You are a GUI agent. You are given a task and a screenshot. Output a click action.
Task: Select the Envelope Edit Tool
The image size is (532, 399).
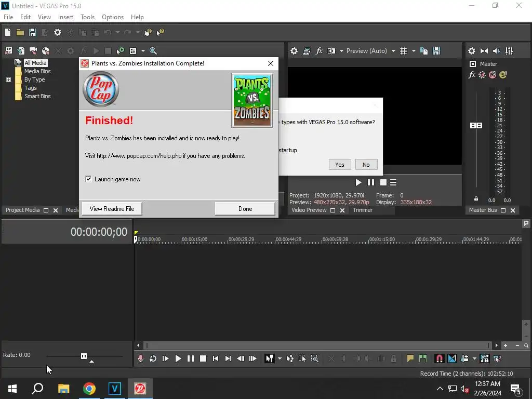(290, 358)
